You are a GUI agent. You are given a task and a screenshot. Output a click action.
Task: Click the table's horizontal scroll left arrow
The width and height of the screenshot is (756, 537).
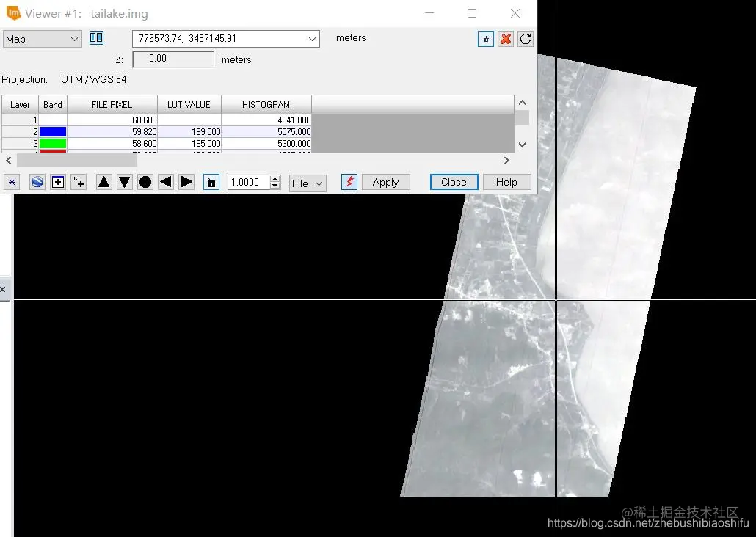(x=8, y=160)
